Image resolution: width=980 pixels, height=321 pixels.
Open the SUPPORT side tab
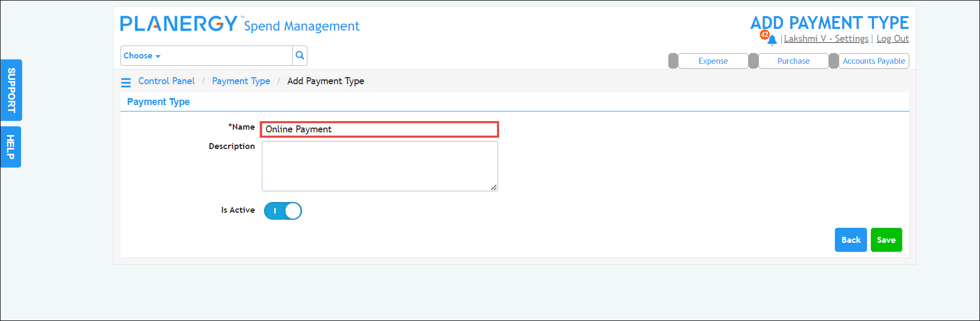[x=11, y=90]
